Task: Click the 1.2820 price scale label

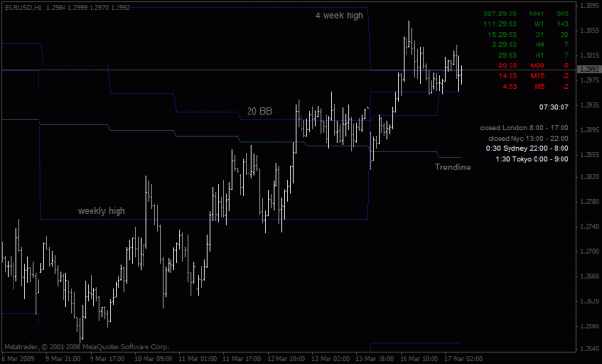Action: [590, 177]
